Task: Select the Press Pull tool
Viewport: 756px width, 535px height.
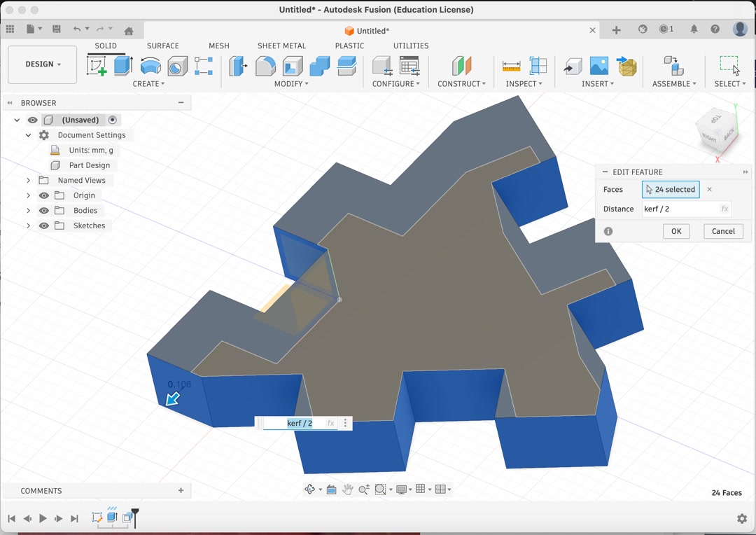Action: 238,65
